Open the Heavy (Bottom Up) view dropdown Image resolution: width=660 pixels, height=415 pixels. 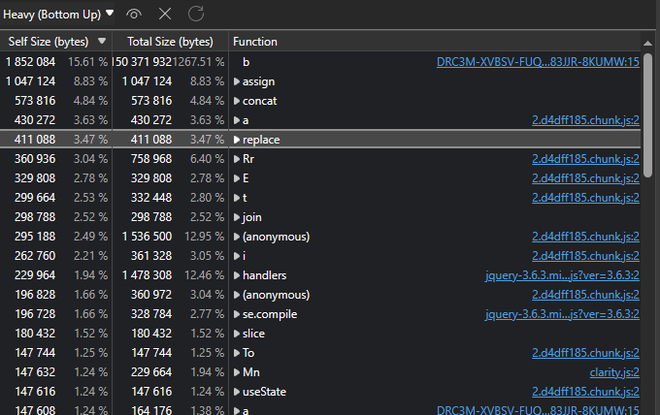click(59, 13)
